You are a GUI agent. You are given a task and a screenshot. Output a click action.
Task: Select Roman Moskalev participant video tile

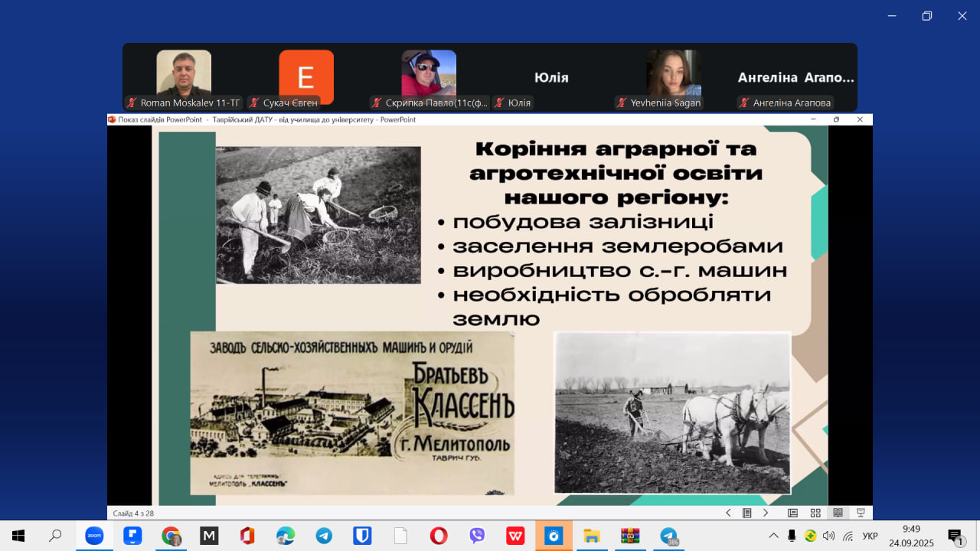pos(184,77)
